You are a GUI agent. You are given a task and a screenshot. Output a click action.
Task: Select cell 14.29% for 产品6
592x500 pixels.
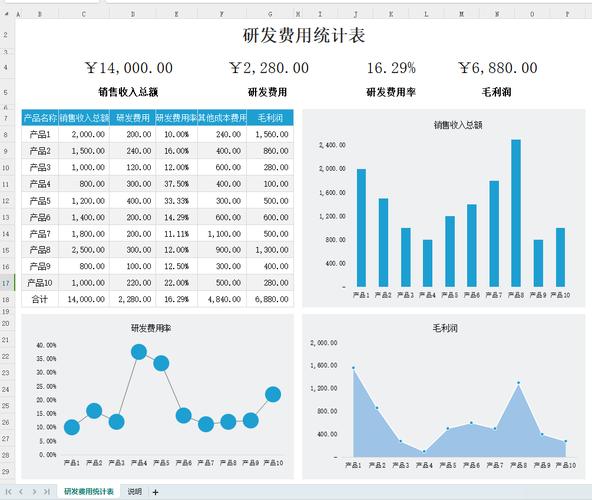[x=176, y=217]
